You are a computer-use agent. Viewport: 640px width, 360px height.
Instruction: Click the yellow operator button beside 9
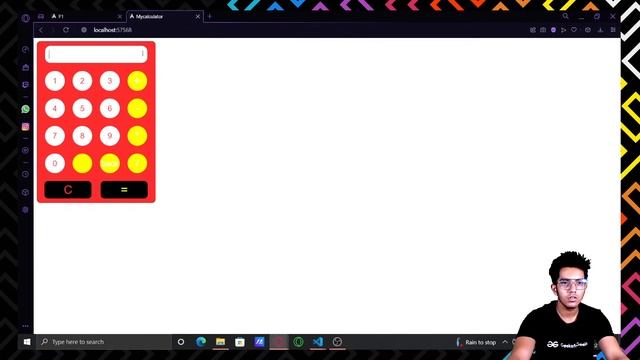[137, 136]
